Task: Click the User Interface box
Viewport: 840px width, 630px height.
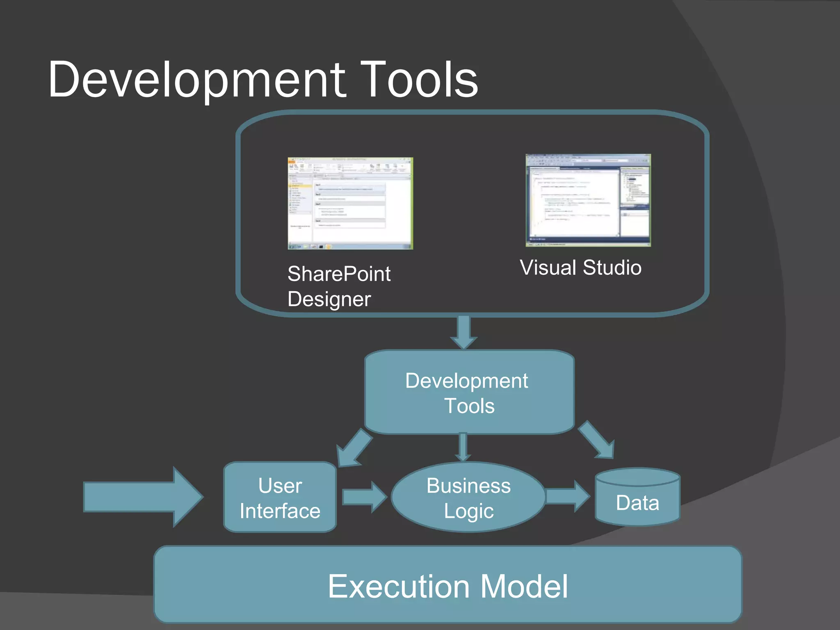Action: [x=280, y=498]
